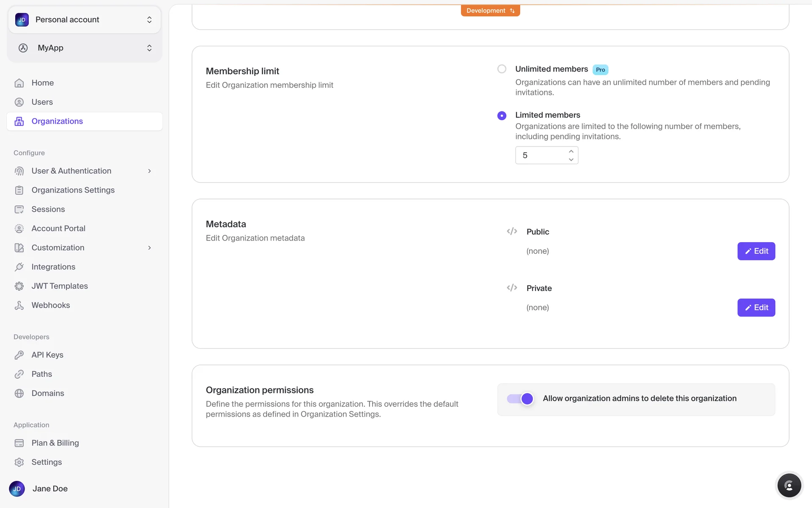
Task: Open the support chat bubble icon
Action: 789,486
